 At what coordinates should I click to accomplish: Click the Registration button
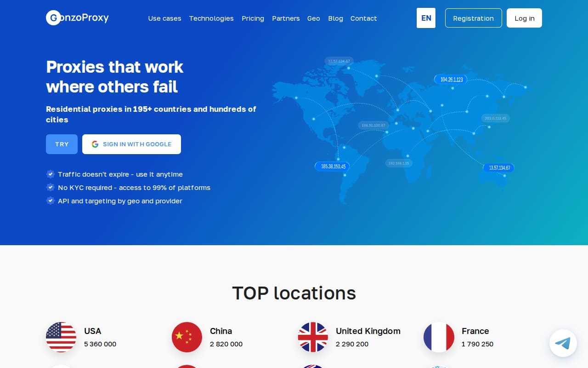click(x=474, y=18)
